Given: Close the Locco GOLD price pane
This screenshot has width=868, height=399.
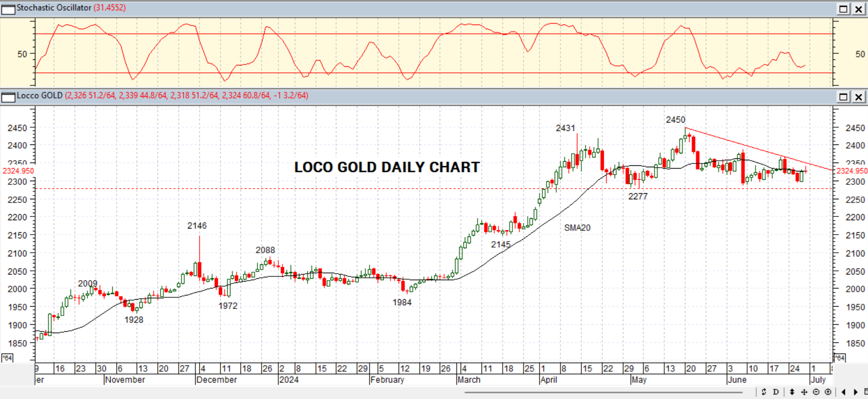Looking at the screenshot, I should [859, 97].
